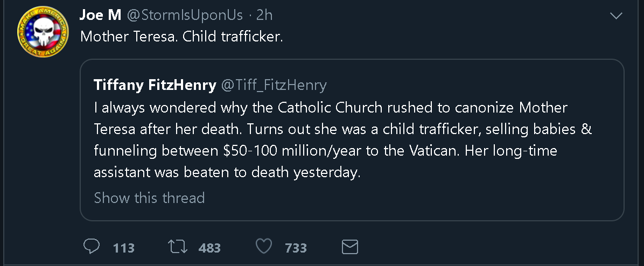This screenshot has width=644, height=266.
Task: Open the Joe M display name
Action: coord(100,15)
